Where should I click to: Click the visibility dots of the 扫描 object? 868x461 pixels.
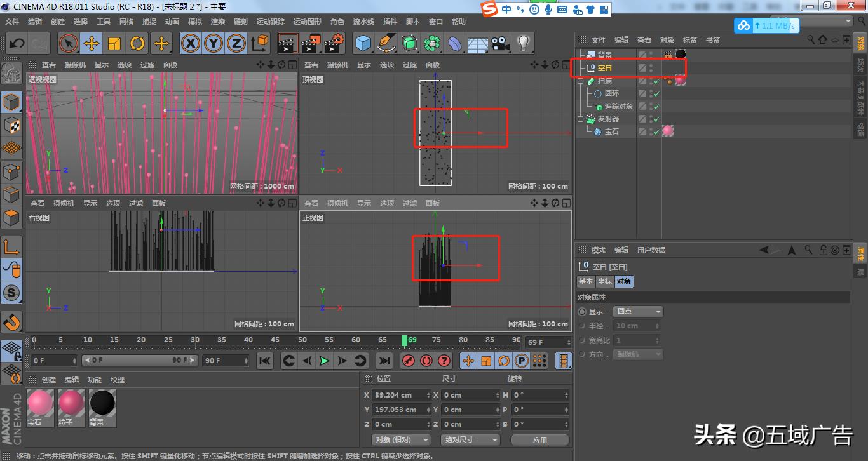coord(651,81)
